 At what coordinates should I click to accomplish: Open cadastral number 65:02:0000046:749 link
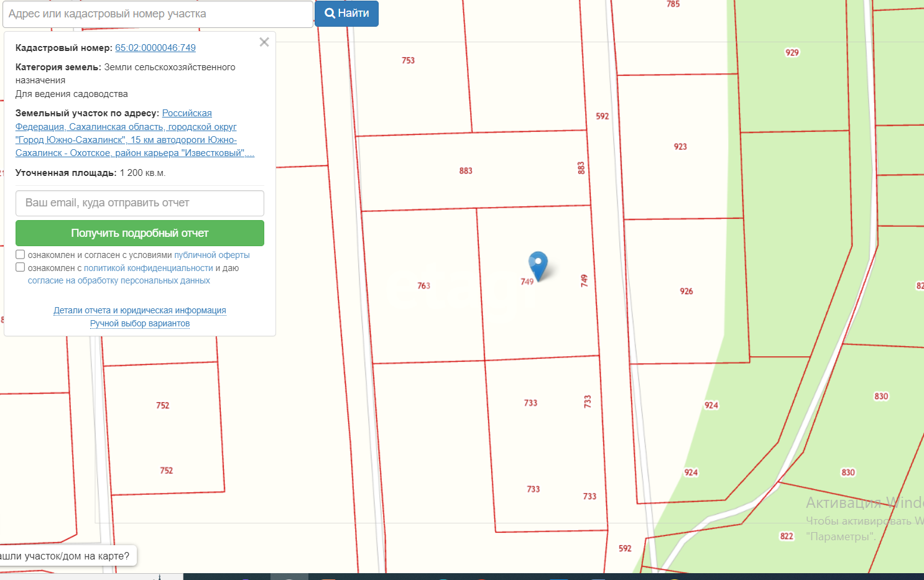click(x=155, y=48)
